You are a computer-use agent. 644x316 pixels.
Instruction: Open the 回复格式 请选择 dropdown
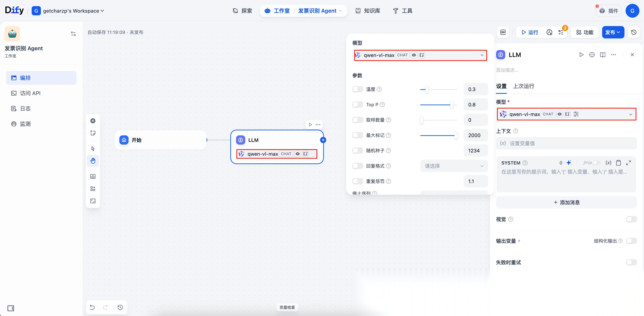click(x=454, y=166)
